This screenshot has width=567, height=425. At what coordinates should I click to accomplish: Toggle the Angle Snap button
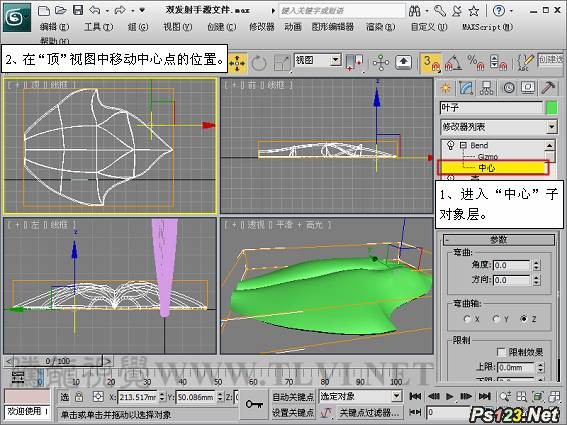tap(453, 63)
